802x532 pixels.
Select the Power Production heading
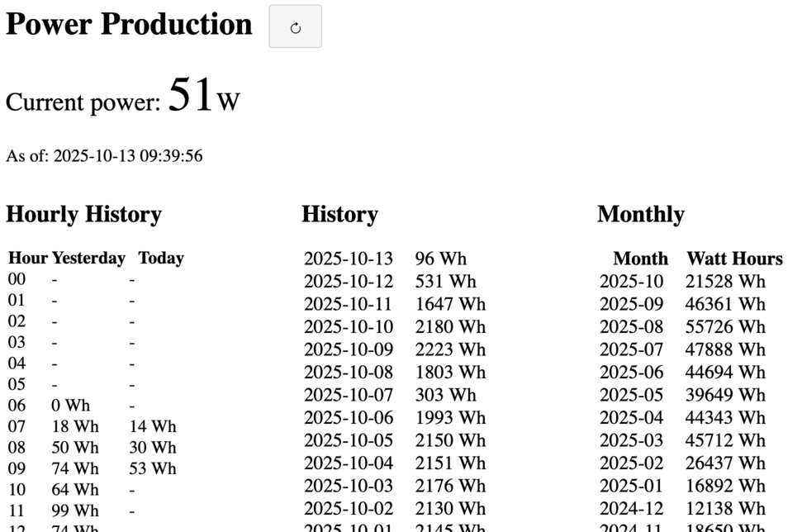click(128, 24)
